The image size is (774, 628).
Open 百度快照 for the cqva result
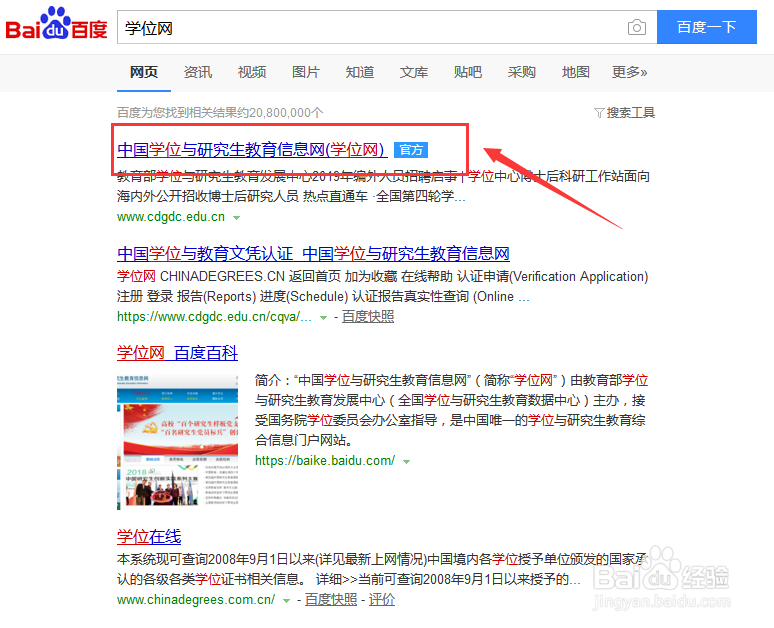coord(368,316)
